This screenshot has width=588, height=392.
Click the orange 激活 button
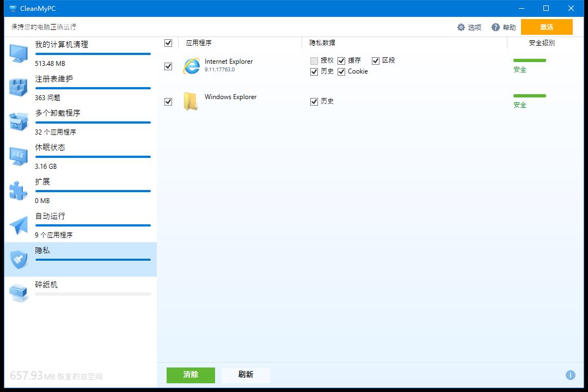point(547,27)
